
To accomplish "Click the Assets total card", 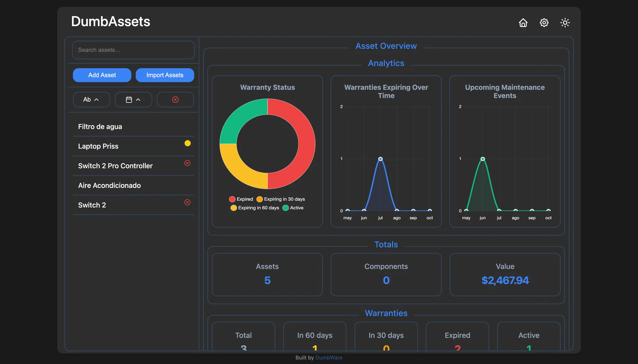I will [267, 275].
